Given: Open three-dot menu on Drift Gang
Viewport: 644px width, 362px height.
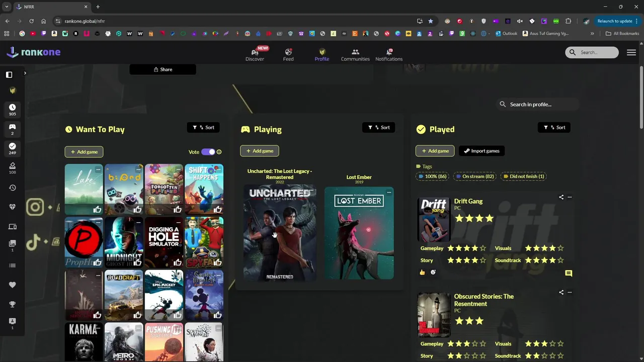Looking at the screenshot, I should click(x=570, y=197).
